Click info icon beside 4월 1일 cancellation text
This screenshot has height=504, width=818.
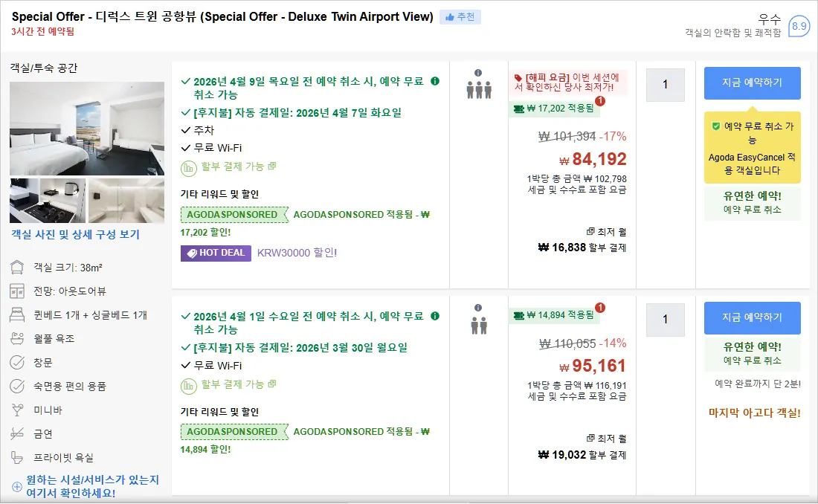pyautogui.click(x=435, y=316)
